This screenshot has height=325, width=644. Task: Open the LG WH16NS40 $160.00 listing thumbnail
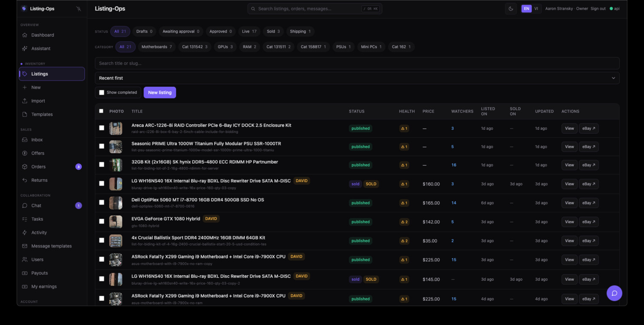(116, 184)
